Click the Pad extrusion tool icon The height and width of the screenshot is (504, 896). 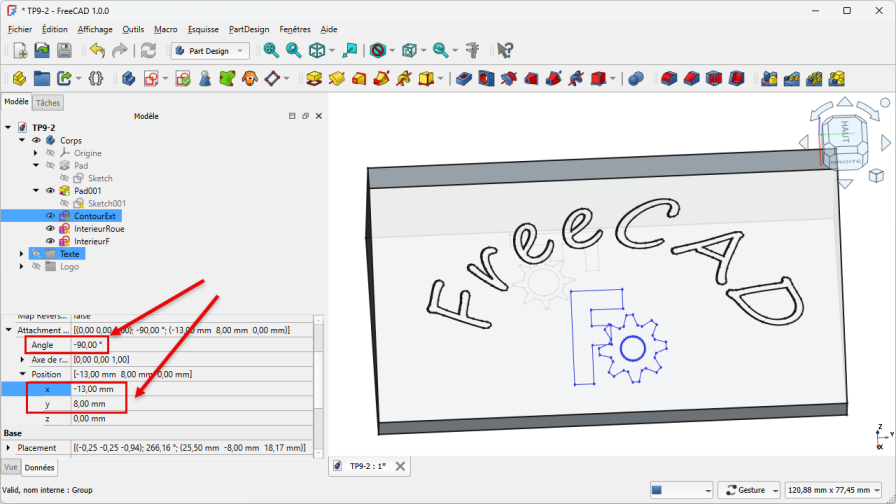point(314,78)
